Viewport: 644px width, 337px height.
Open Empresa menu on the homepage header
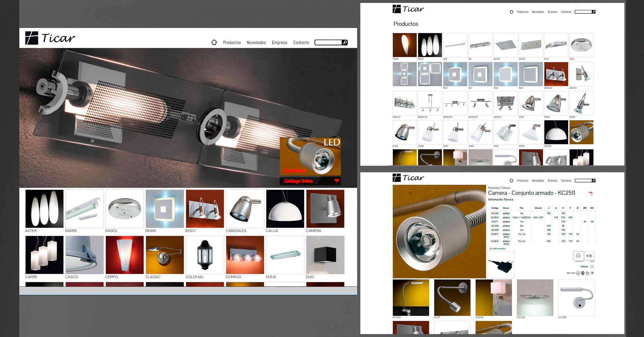click(x=279, y=42)
